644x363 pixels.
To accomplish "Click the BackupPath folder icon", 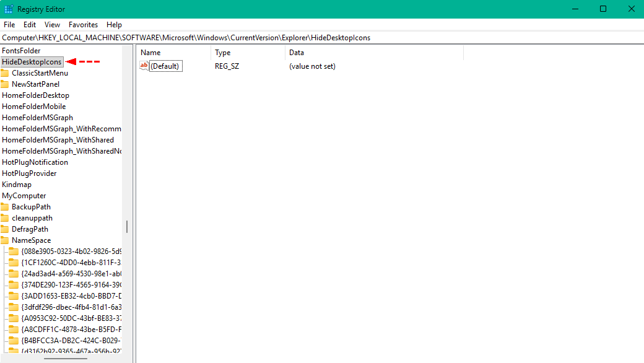I will click(5, 207).
